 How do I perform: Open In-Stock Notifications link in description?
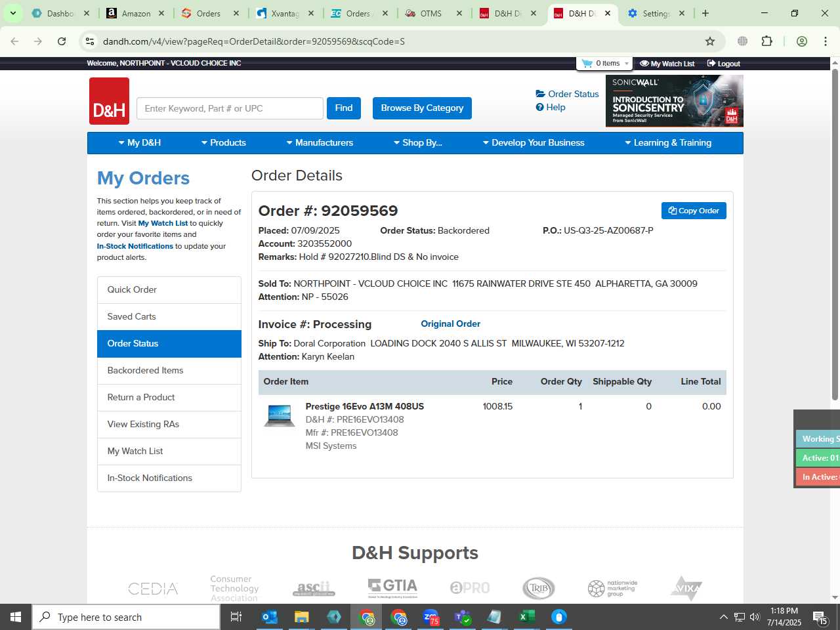(135, 246)
